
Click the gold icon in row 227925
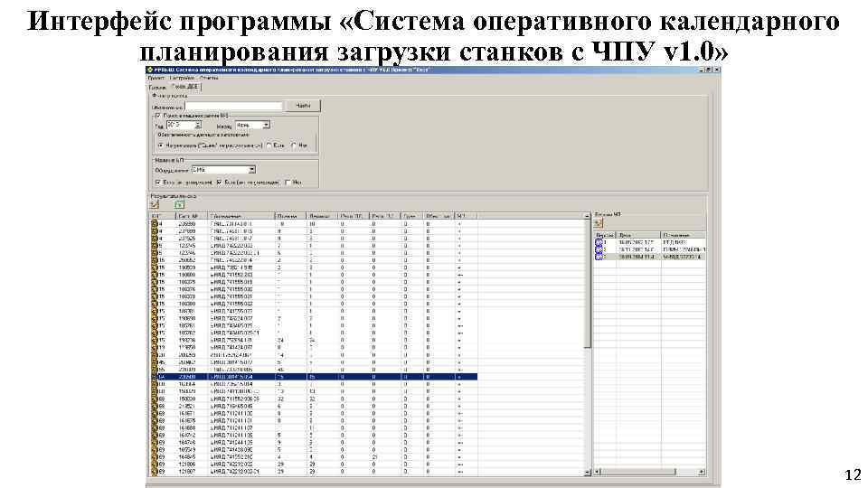click(x=155, y=239)
